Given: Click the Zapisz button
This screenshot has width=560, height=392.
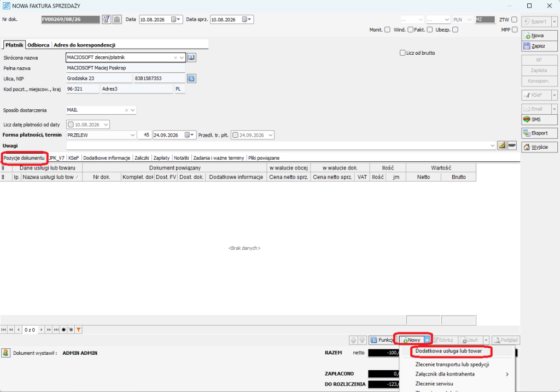Looking at the screenshot, I should pos(539,46).
